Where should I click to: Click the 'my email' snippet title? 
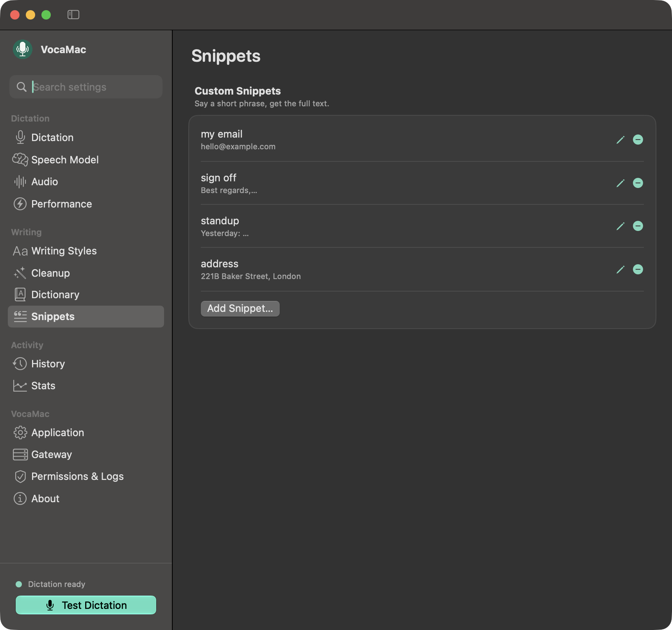click(222, 134)
